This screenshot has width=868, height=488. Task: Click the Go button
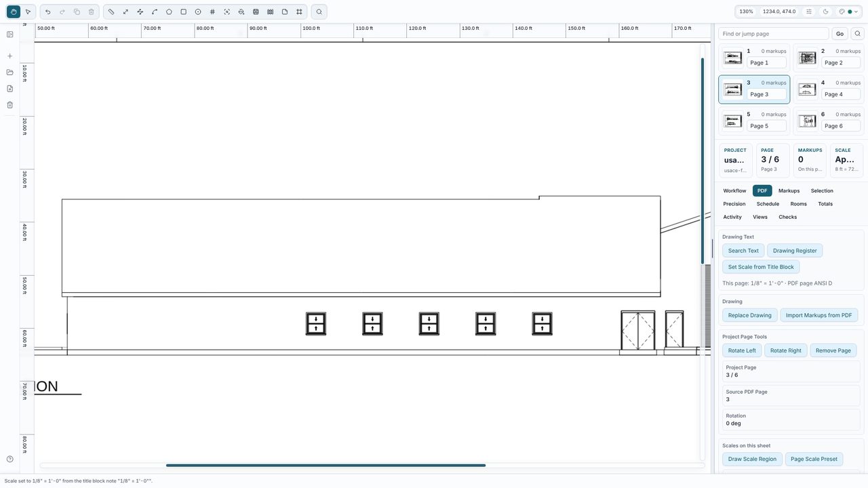point(840,33)
